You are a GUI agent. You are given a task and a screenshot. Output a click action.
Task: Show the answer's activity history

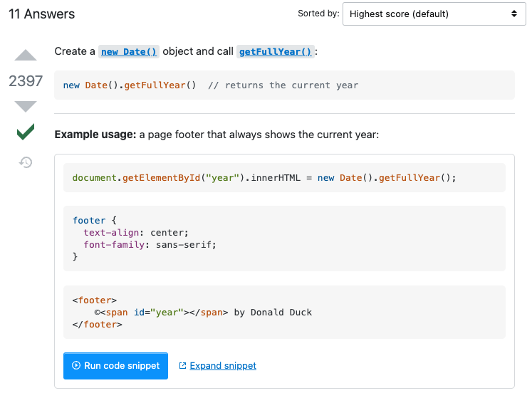tap(26, 162)
